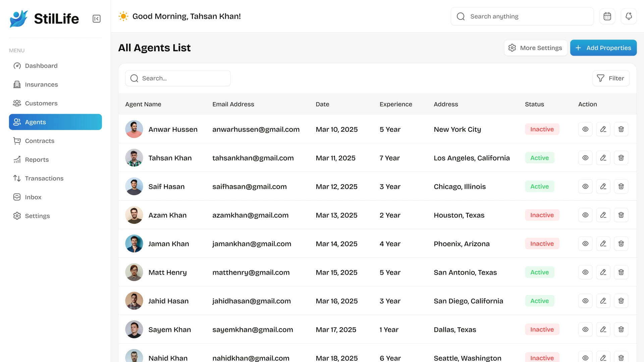This screenshot has width=644, height=362.
Task: Open More Settings options
Action: pos(535,48)
